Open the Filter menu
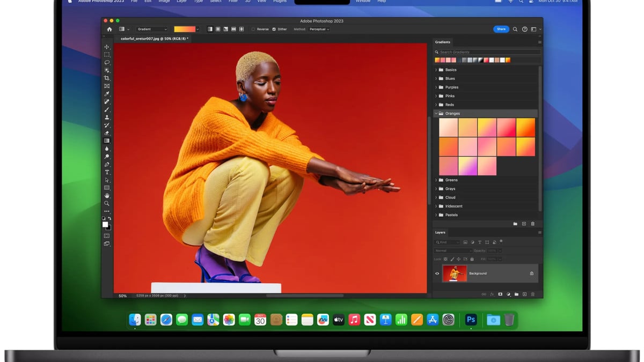The height and width of the screenshot is (362, 644). (x=233, y=2)
